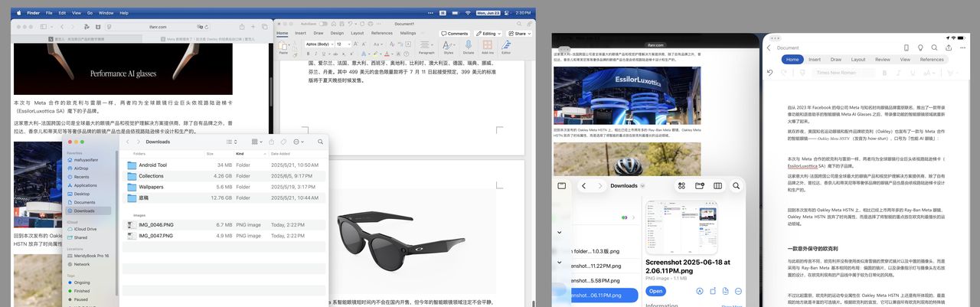980x307 pixels.
Task: Click new folder icon in iPad Files toolbar
Action: pos(699,185)
